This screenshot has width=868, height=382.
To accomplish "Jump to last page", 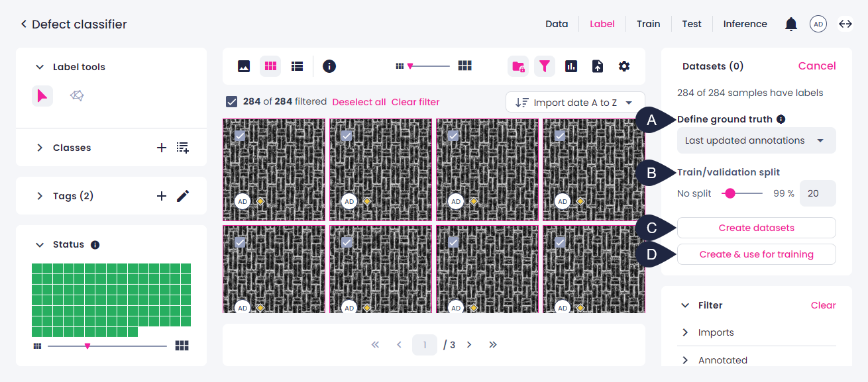I will 493,345.
